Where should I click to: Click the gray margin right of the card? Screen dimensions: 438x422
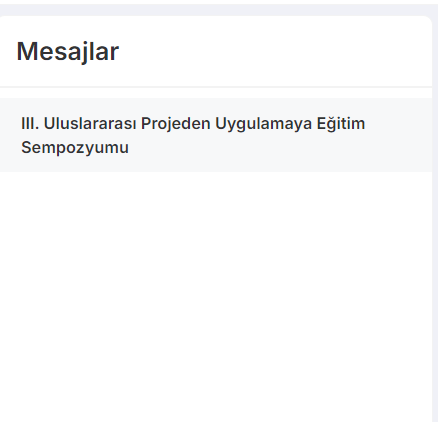click(435, 217)
